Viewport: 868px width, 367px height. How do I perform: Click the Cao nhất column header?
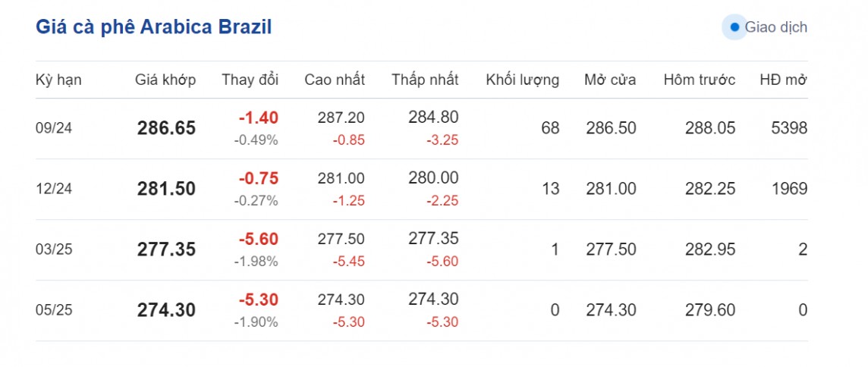335,80
